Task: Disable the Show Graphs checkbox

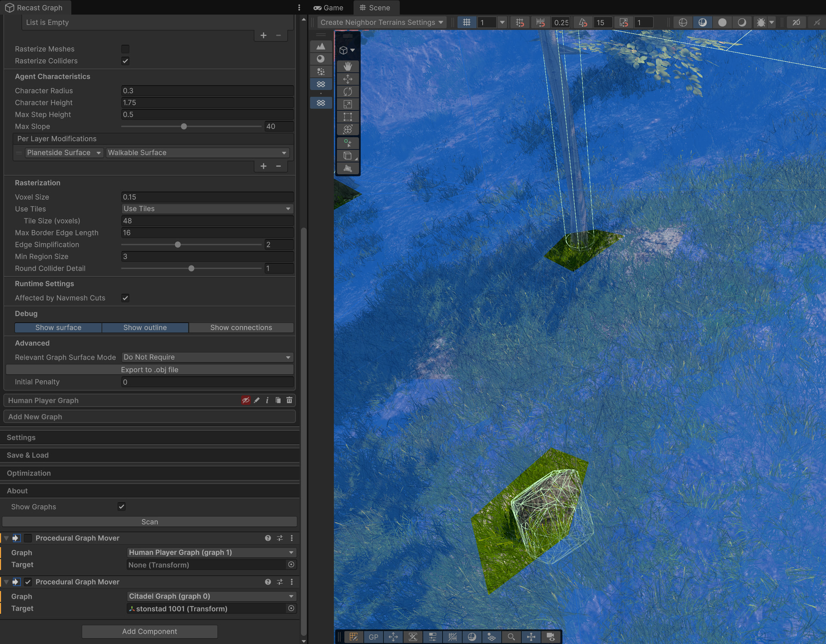Action: (122, 507)
